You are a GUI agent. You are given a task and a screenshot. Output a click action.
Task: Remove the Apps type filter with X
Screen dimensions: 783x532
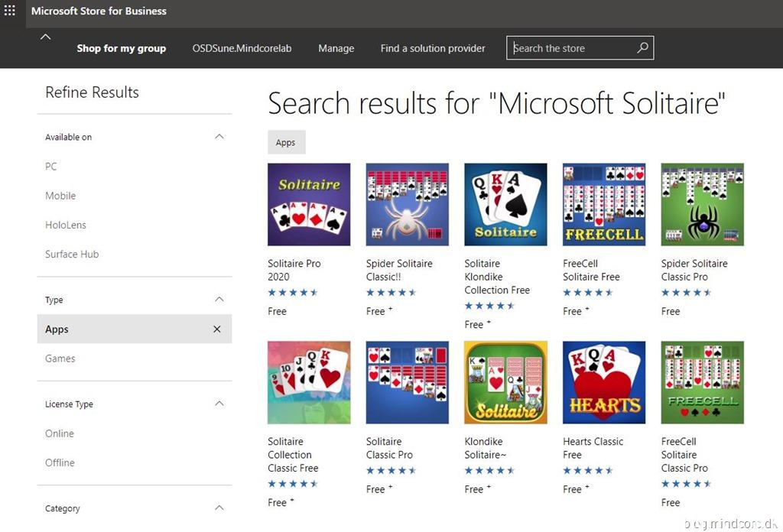pos(216,329)
